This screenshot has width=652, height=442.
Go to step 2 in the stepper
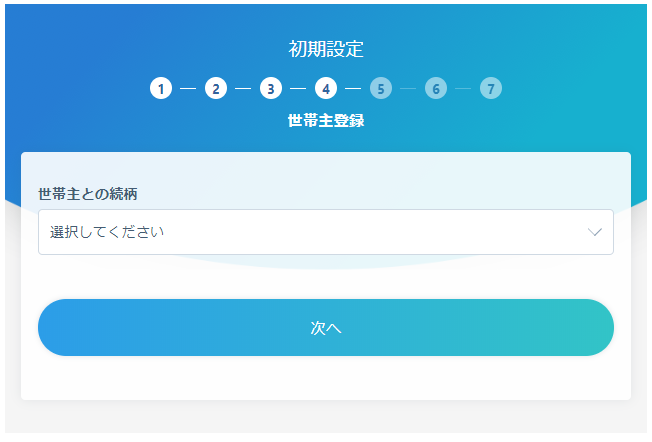[216, 88]
